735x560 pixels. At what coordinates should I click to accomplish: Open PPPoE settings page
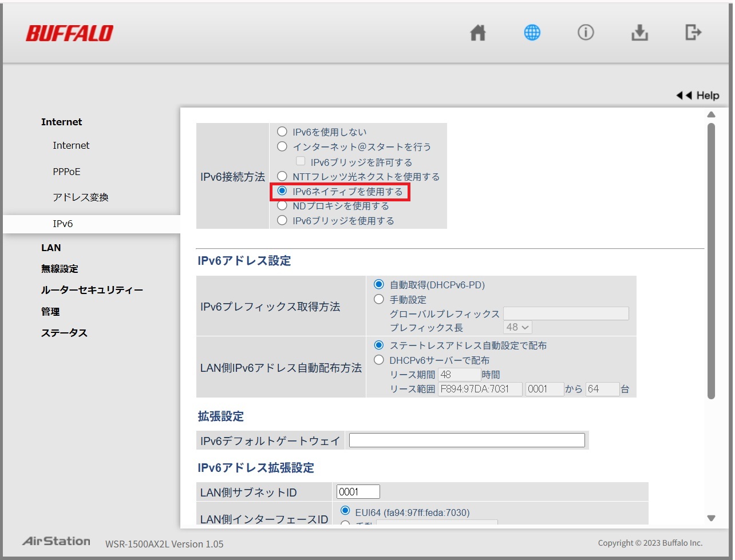click(x=66, y=172)
